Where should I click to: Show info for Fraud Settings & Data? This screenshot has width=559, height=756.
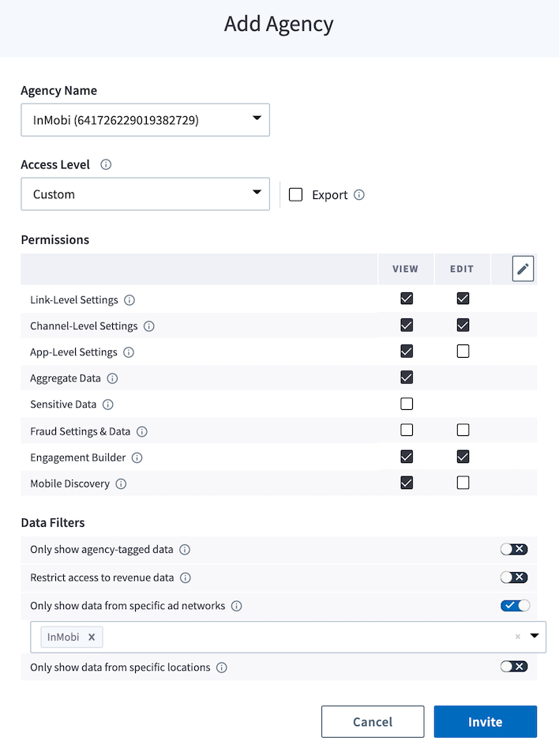coord(141,431)
